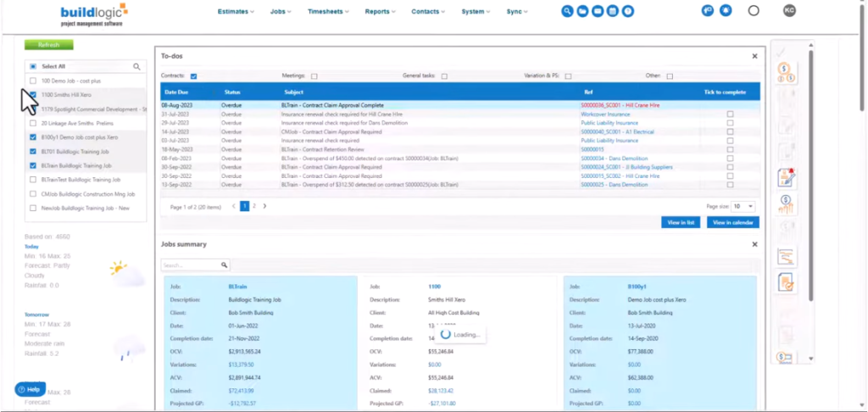Click the document with pen and alert icon
This screenshot has width=868, height=412.
coord(786,178)
